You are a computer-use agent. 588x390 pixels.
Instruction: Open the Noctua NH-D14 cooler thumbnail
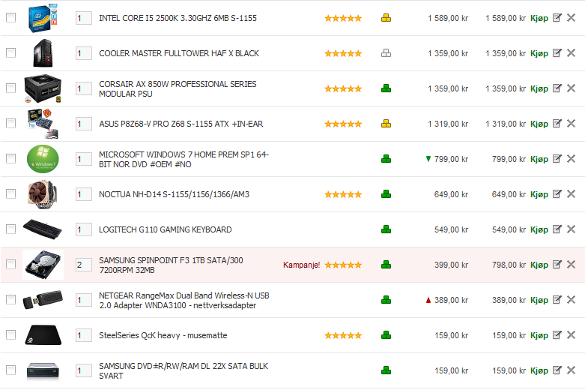[x=43, y=194]
